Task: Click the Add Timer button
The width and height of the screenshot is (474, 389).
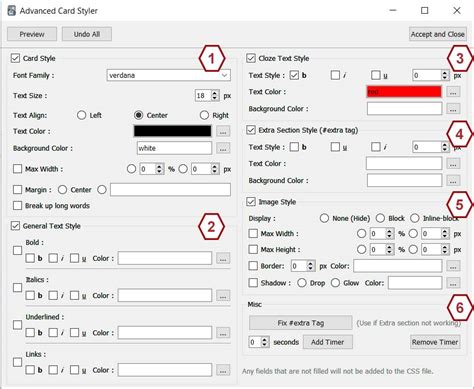Action: click(328, 342)
